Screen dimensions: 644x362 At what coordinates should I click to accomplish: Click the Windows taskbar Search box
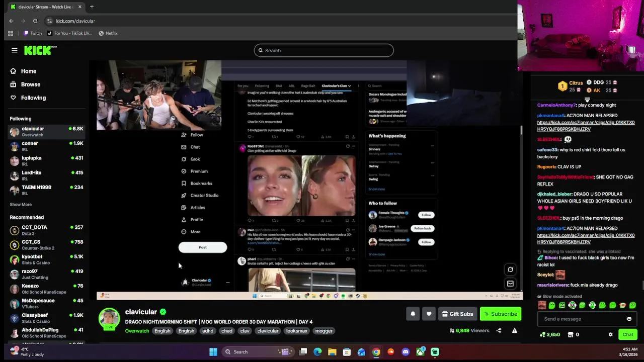coord(258,352)
